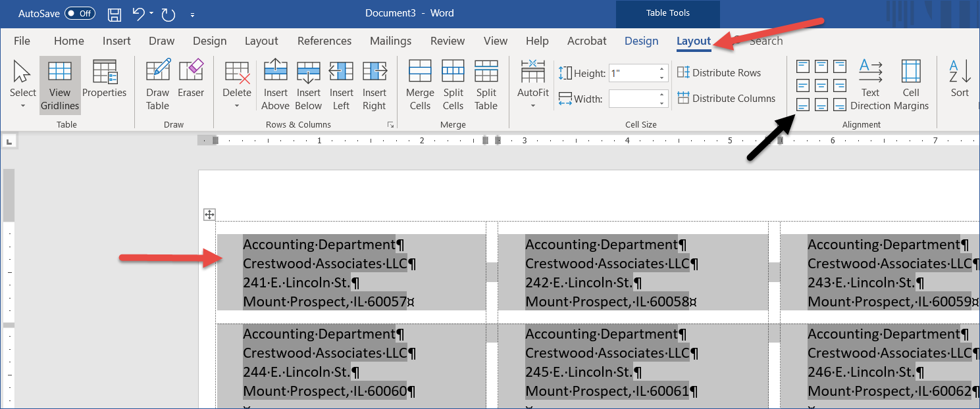Click the Save disk icon
Image resolution: width=980 pixels, height=409 pixels.
[x=115, y=13]
